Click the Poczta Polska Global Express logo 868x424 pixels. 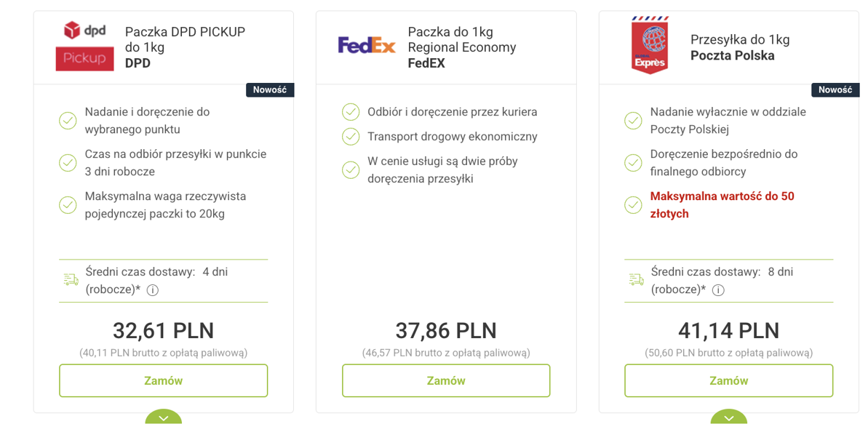pyautogui.click(x=649, y=46)
